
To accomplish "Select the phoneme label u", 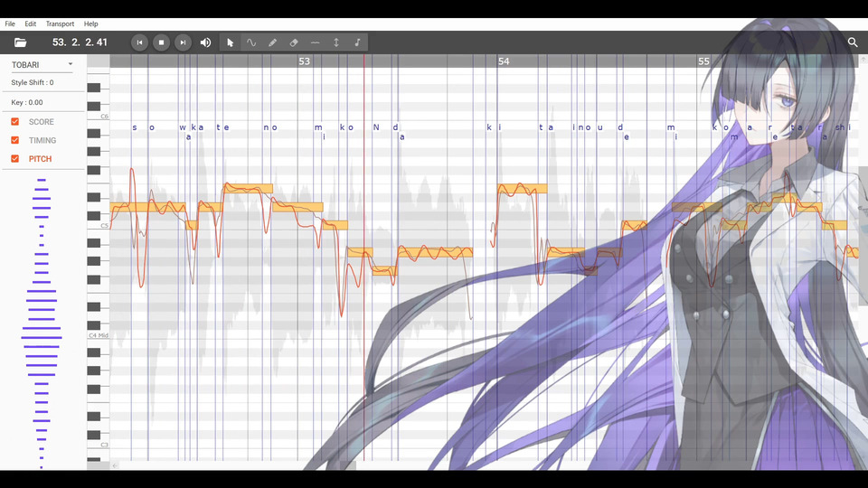I will (600, 127).
